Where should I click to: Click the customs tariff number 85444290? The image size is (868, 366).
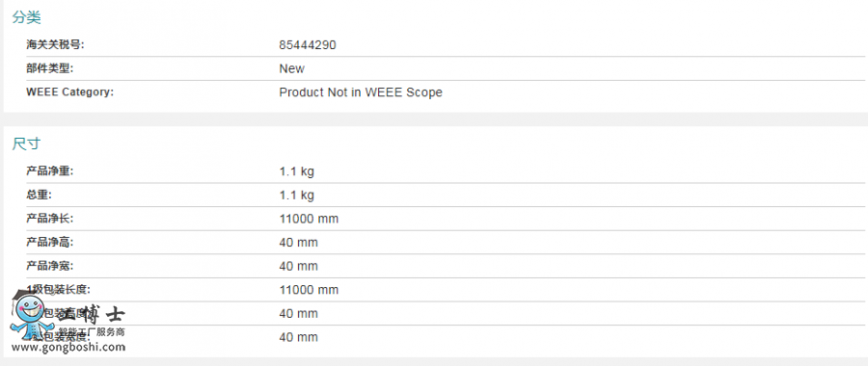pyautogui.click(x=308, y=44)
